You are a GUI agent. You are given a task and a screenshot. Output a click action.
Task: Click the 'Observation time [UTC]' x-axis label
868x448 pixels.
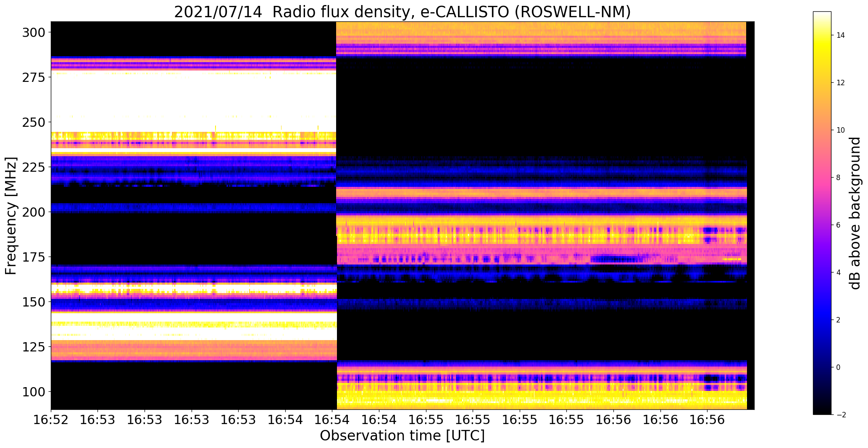tap(402, 436)
